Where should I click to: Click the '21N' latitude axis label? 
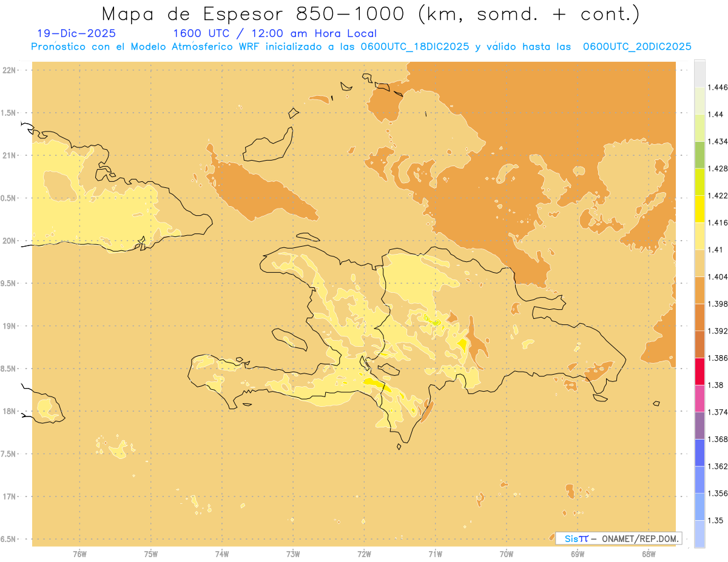[9, 155]
